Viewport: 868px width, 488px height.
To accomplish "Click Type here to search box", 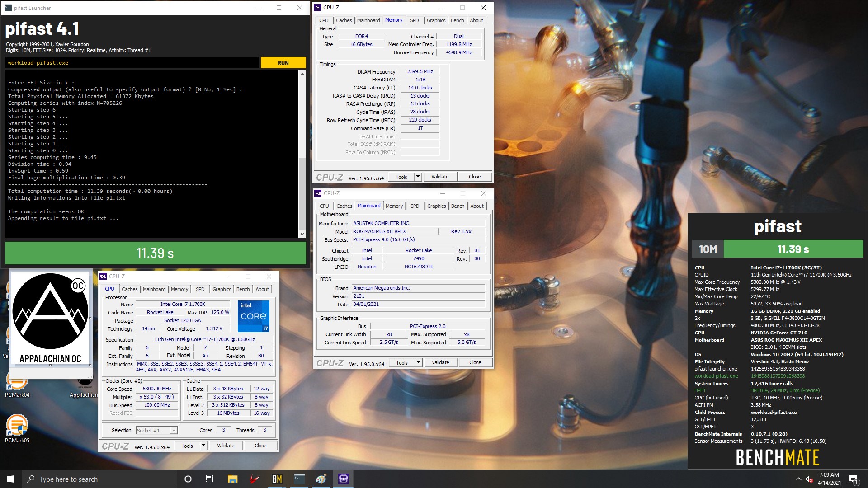I will click(x=99, y=479).
